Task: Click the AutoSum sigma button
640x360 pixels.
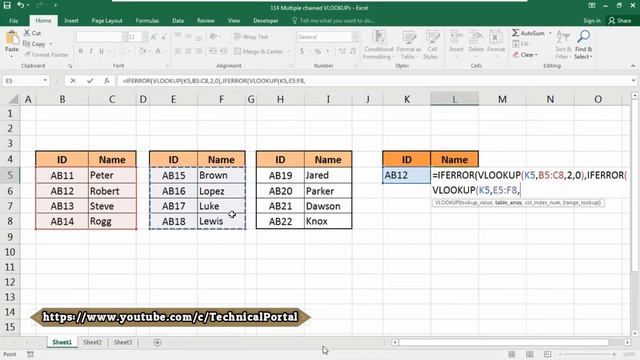Action: coord(528,33)
